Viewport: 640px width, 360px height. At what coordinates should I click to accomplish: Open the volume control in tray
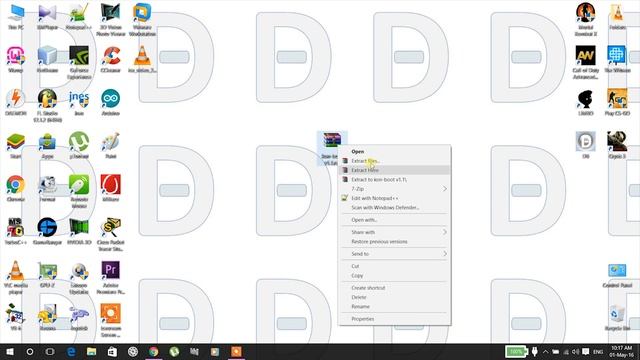(576, 351)
